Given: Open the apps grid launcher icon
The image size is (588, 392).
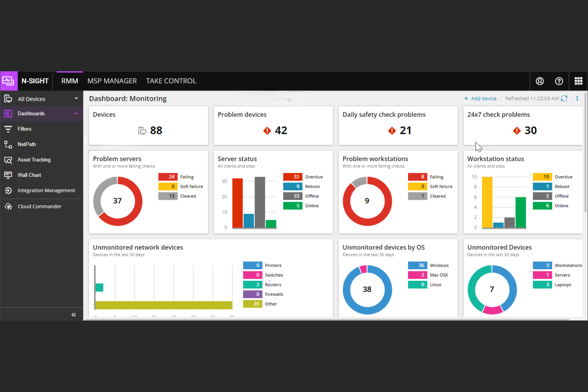Looking at the screenshot, I should point(578,81).
